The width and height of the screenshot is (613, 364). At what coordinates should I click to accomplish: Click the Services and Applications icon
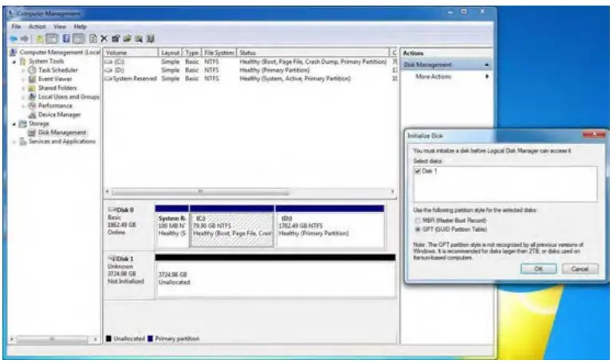[x=23, y=142]
